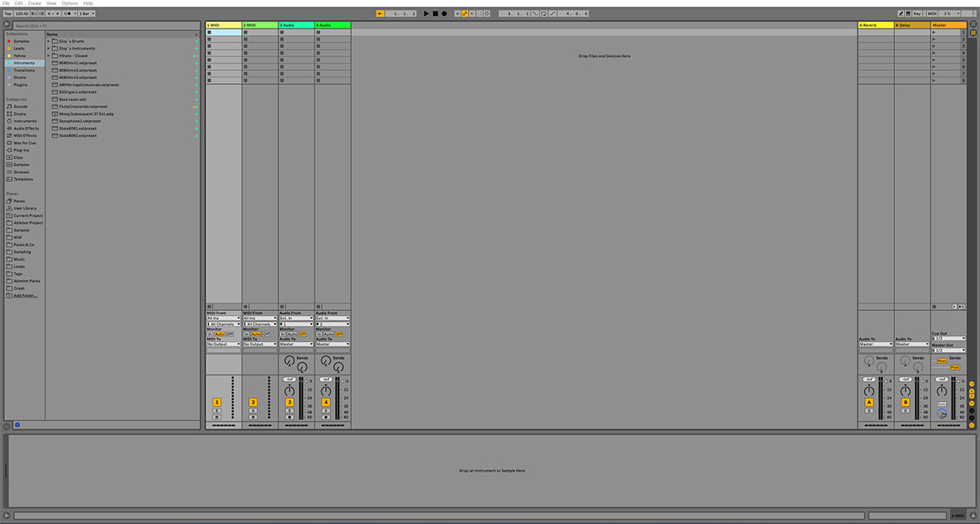Open the Edit menu
980x524 pixels.
pos(19,3)
